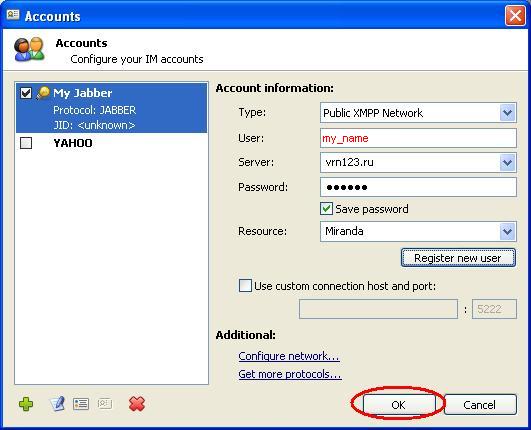
Task: Toggle the Save password checkbox
Action: click(x=326, y=209)
